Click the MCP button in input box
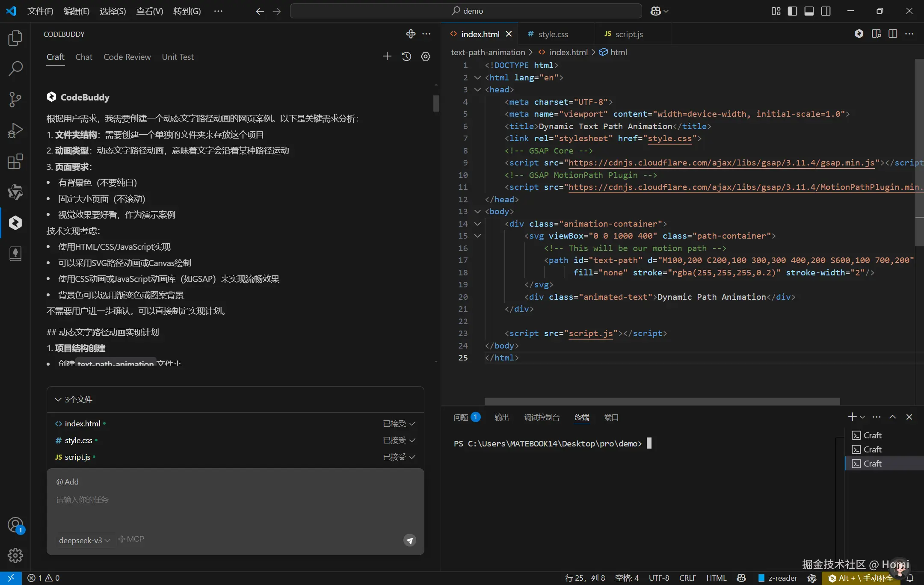Screen dimensions: 924x585 pos(132,539)
